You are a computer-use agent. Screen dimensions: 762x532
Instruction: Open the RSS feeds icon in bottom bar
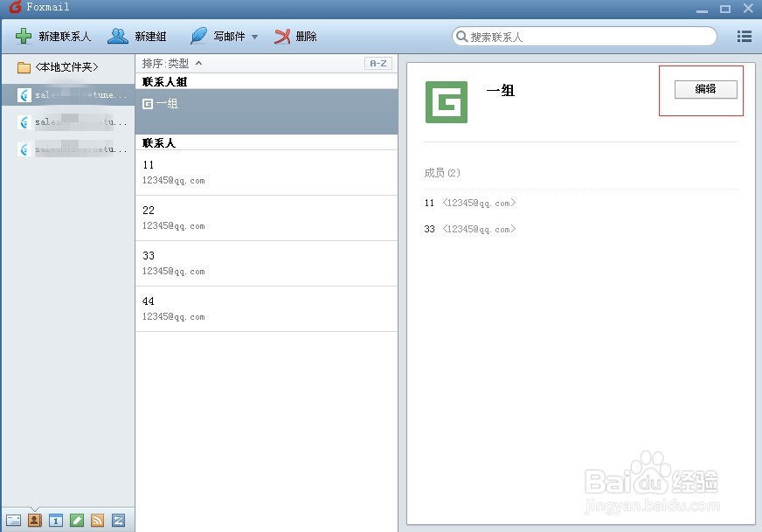point(97,520)
